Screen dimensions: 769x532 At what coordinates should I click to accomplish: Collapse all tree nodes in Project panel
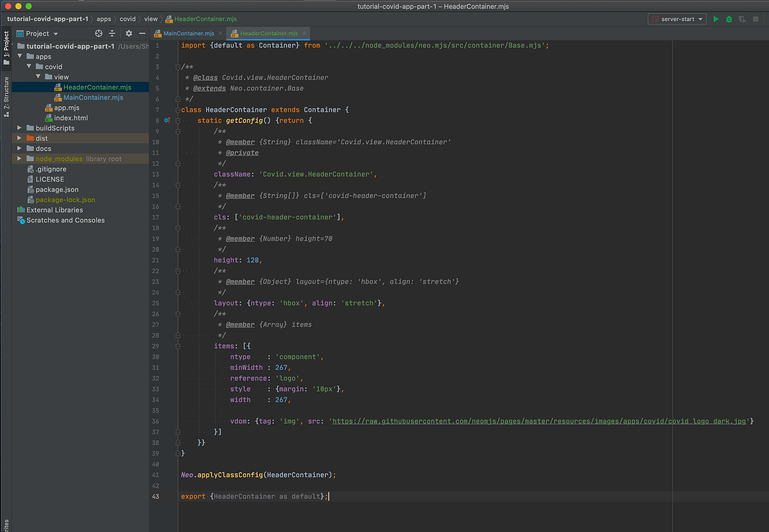pyautogui.click(x=112, y=33)
